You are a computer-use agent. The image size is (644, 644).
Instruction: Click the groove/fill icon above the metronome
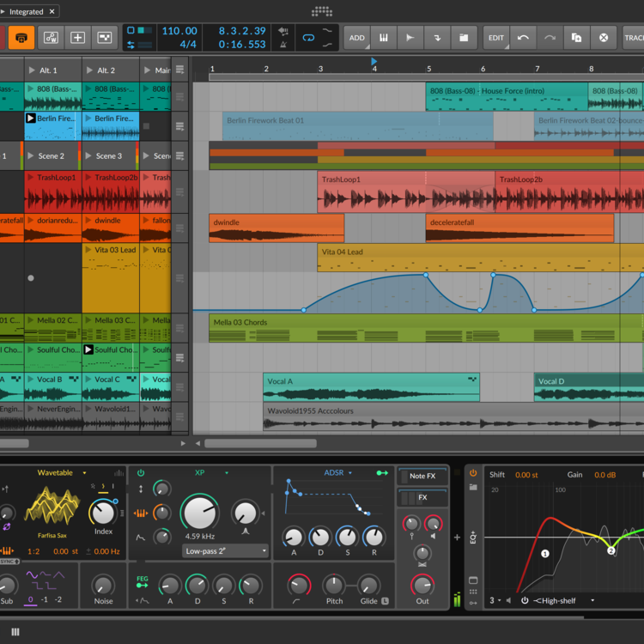[x=283, y=31]
